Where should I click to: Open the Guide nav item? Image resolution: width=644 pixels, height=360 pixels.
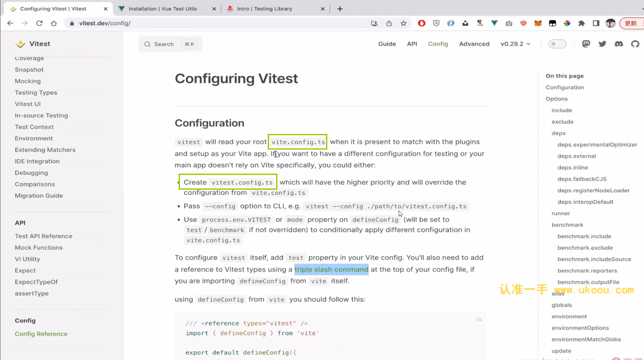(x=387, y=44)
